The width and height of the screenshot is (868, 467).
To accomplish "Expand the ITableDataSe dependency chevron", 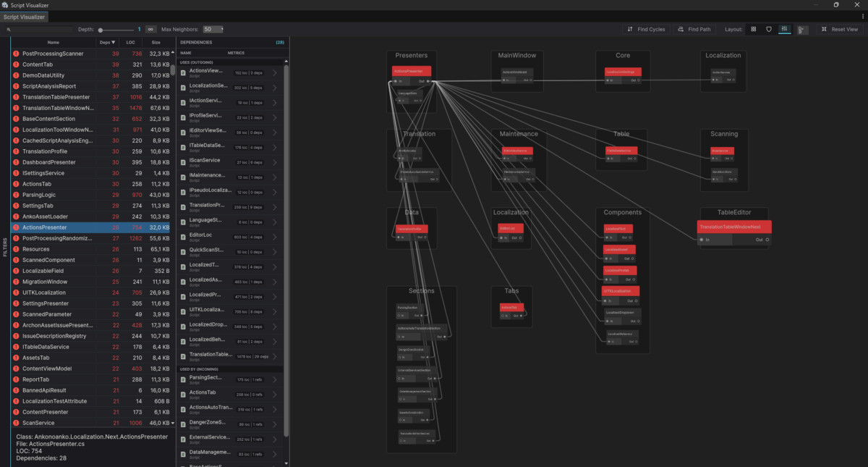I will [x=274, y=147].
